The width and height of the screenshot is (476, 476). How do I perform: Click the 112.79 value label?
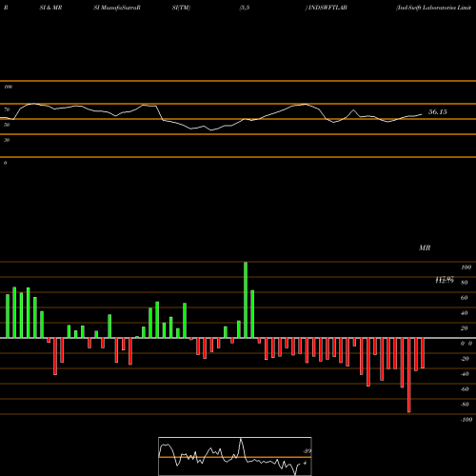pos(445,281)
